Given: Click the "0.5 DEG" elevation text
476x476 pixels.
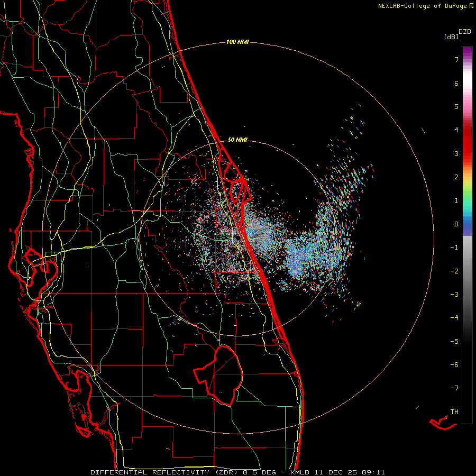Looking at the screenshot, I should point(260,472).
